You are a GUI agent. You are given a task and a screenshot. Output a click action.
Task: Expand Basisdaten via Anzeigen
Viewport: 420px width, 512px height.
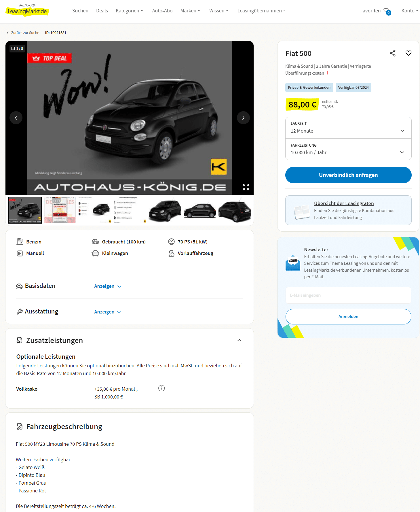pos(108,286)
